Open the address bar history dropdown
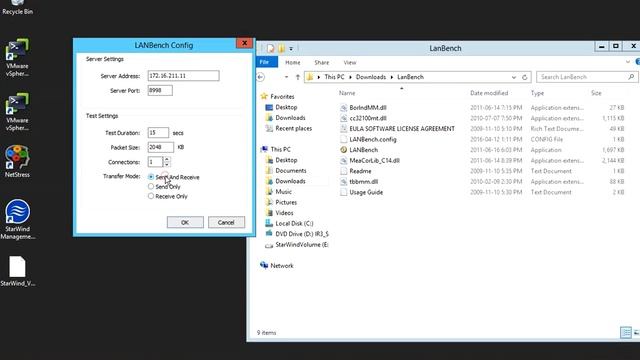The height and width of the screenshot is (360, 640). tap(513, 77)
